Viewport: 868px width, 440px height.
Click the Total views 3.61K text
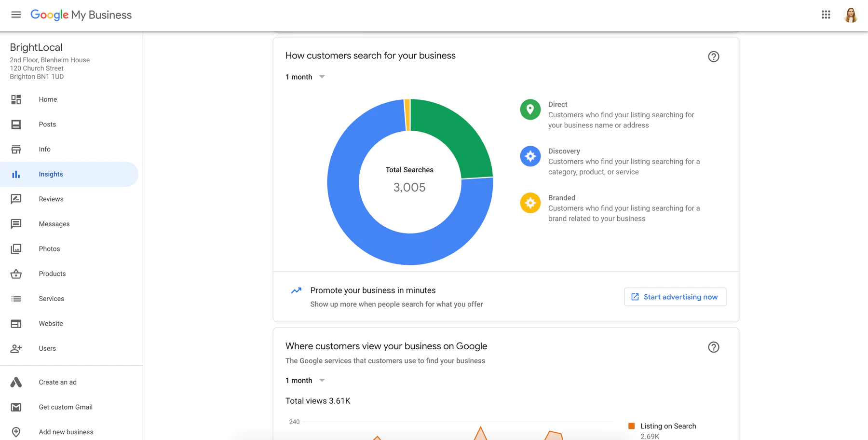point(318,401)
